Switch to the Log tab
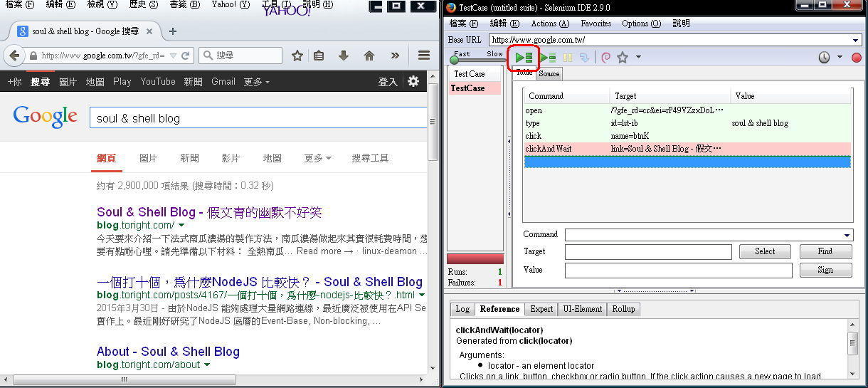868x388 pixels. tap(462, 309)
